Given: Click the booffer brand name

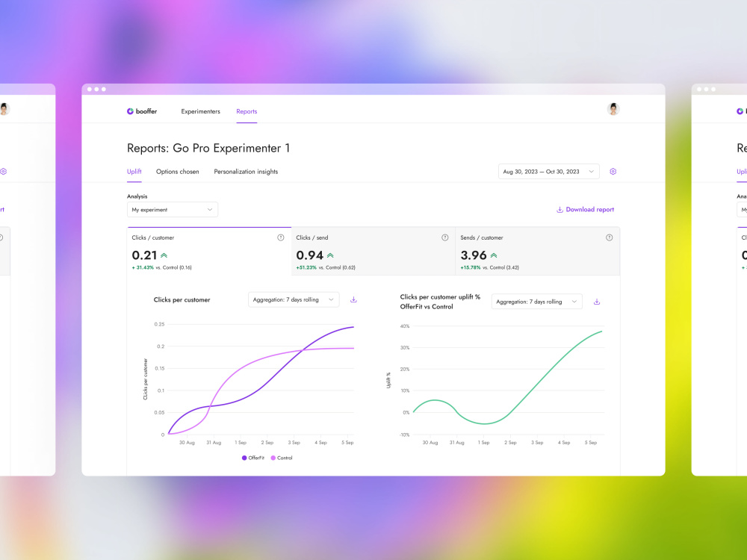Looking at the screenshot, I should pos(146,111).
